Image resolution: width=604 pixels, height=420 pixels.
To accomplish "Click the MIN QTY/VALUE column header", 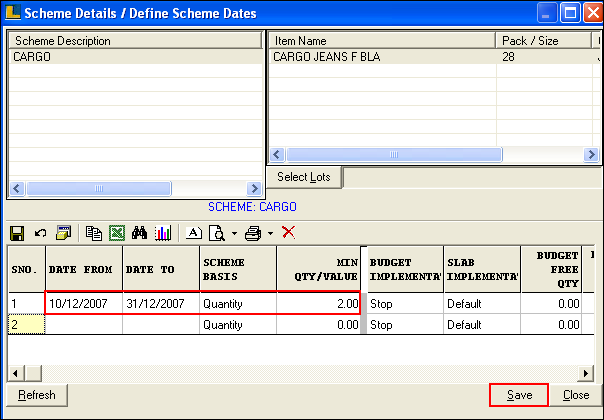I will pyautogui.click(x=318, y=269).
